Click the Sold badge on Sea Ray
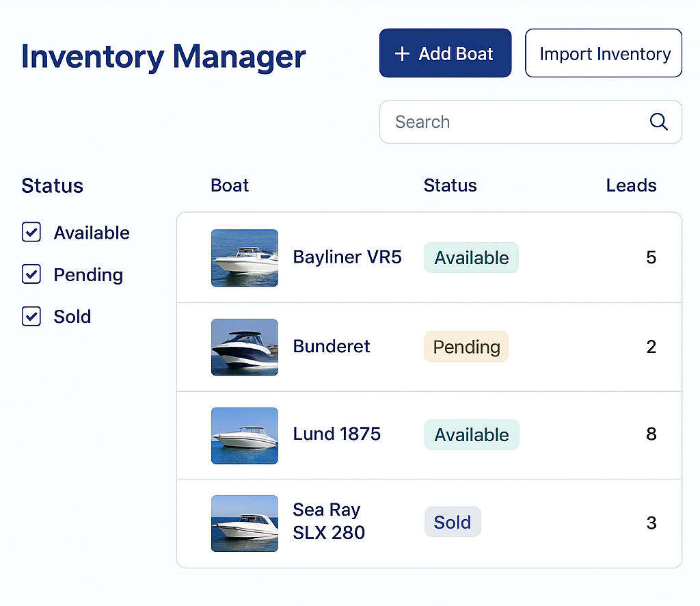This screenshot has height=606, width=700. point(453,523)
